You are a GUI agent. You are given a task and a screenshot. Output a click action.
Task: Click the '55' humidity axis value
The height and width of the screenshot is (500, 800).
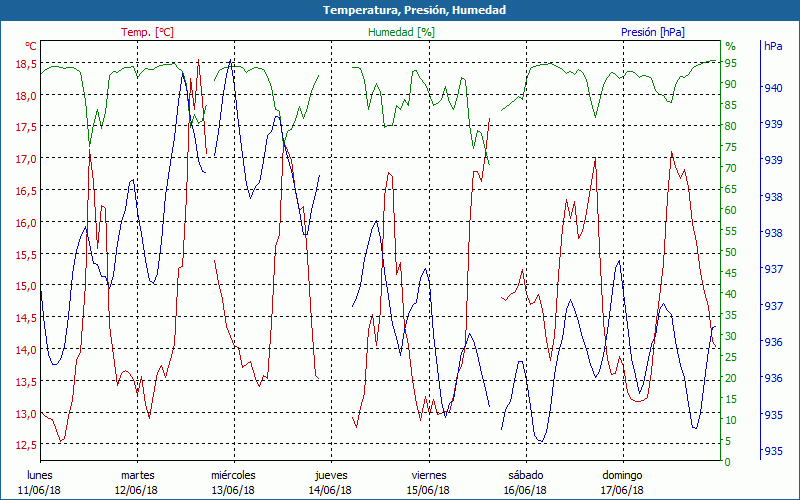(731, 231)
